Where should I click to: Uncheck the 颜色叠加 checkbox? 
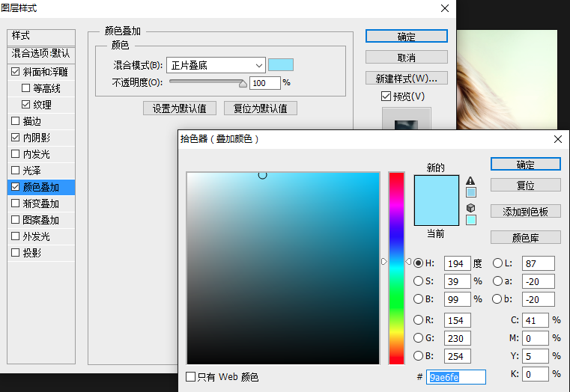point(15,187)
